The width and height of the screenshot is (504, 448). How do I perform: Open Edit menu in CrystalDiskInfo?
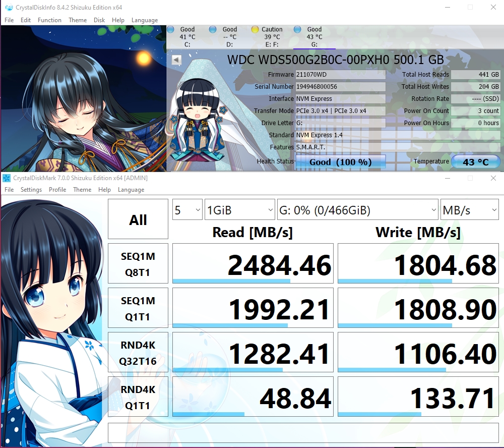click(x=26, y=20)
